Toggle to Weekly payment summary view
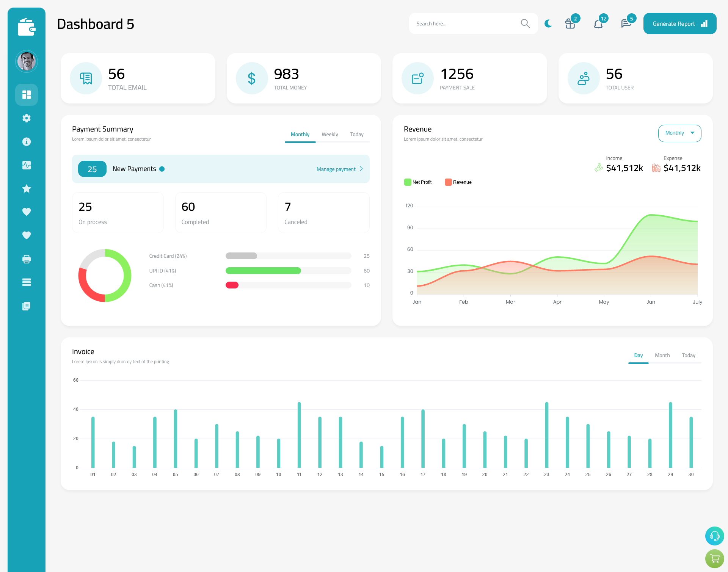This screenshot has width=728, height=572. pyautogui.click(x=330, y=134)
